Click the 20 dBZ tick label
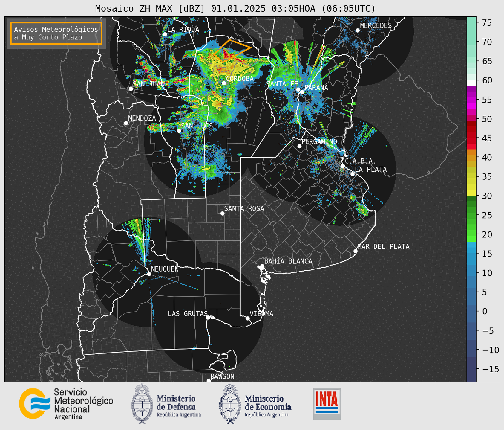The image size is (504, 430). point(486,234)
